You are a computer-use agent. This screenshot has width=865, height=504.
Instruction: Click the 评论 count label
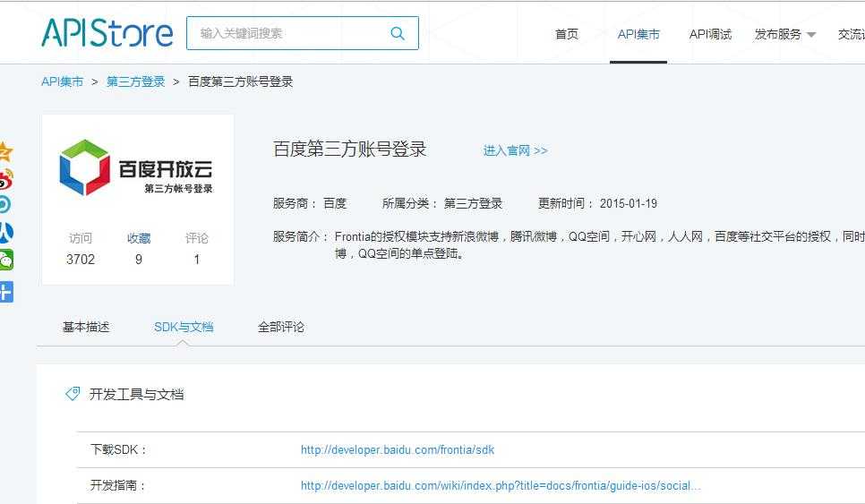pos(196,238)
